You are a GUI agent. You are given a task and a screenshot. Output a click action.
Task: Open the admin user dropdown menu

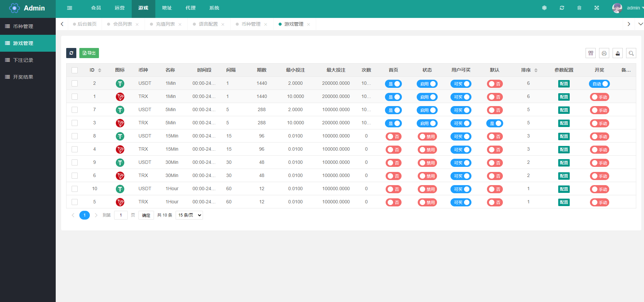click(x=628, y=8)
